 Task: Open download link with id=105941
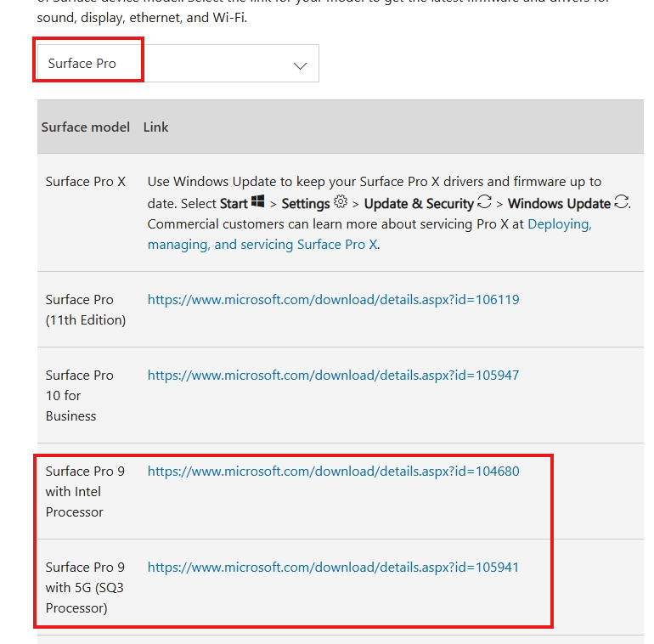point(333,567)
